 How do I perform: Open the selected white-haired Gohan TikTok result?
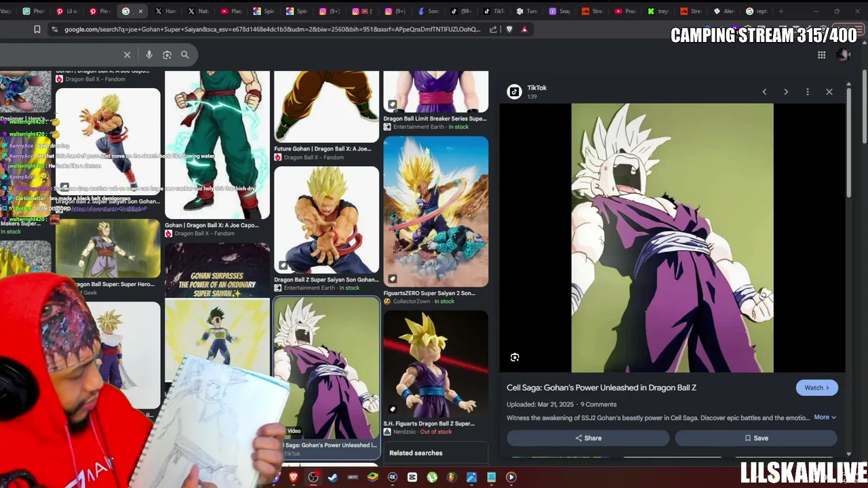coord(326,378)
